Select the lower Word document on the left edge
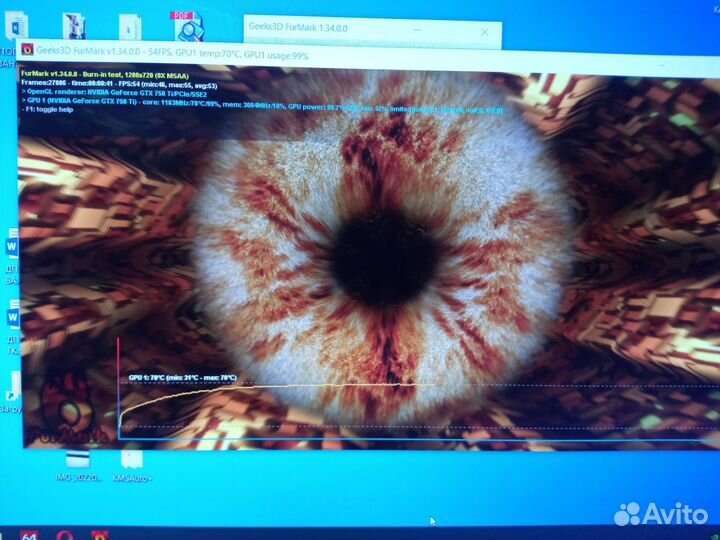 [12, 317]
